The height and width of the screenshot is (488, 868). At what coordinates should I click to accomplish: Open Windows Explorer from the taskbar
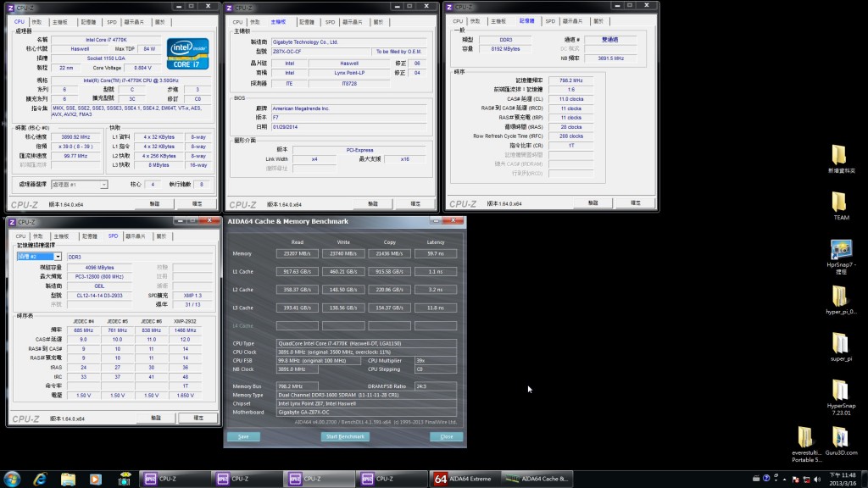pos(68,479)
